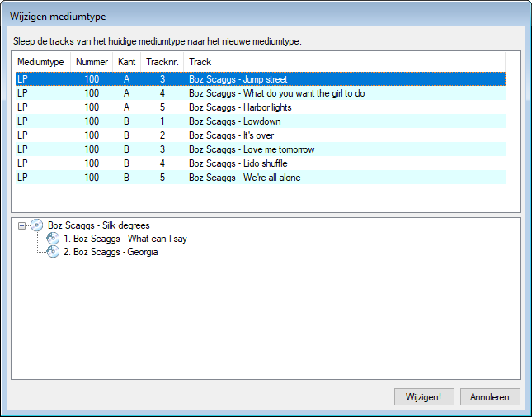532x417 pixels.
Task: Select the row What do you want the girl to do
Action: (x=261, y=93)
